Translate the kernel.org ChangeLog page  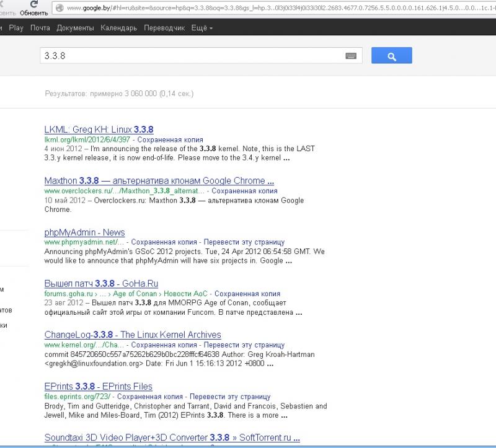tap(244, 345)
